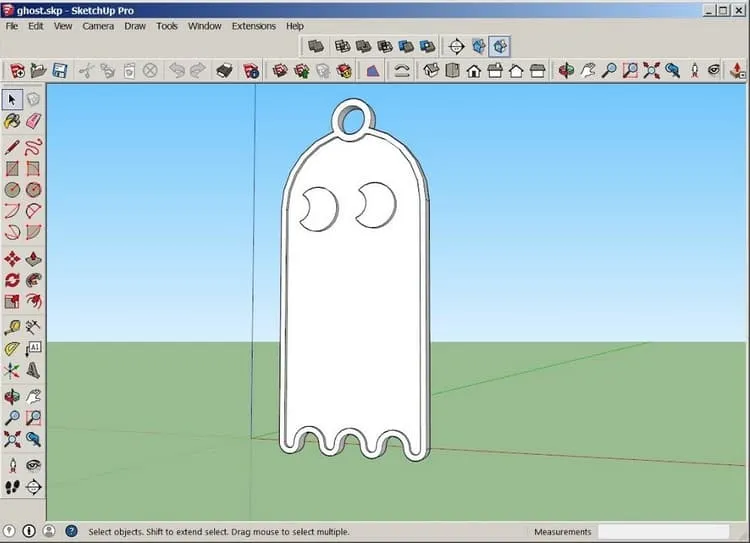Toggle the X-ray face style button
The width and height of the screenshot is (750, 543).
pyautogui.click(x=316, y=46)
